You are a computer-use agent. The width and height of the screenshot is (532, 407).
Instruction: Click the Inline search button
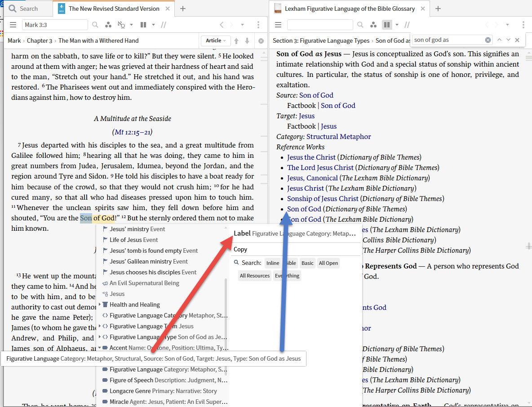(x=272, y=263)
